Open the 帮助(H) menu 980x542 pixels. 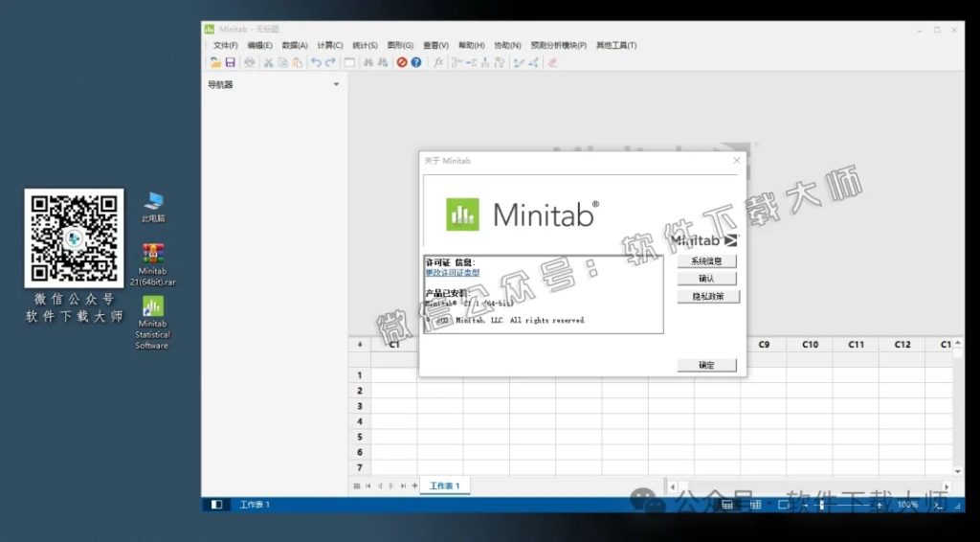472,46
